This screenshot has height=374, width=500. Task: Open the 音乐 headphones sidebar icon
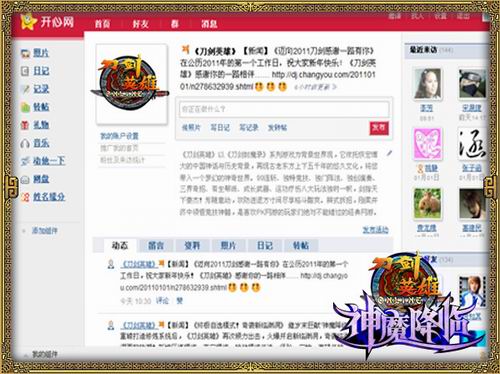click(25, 143)
